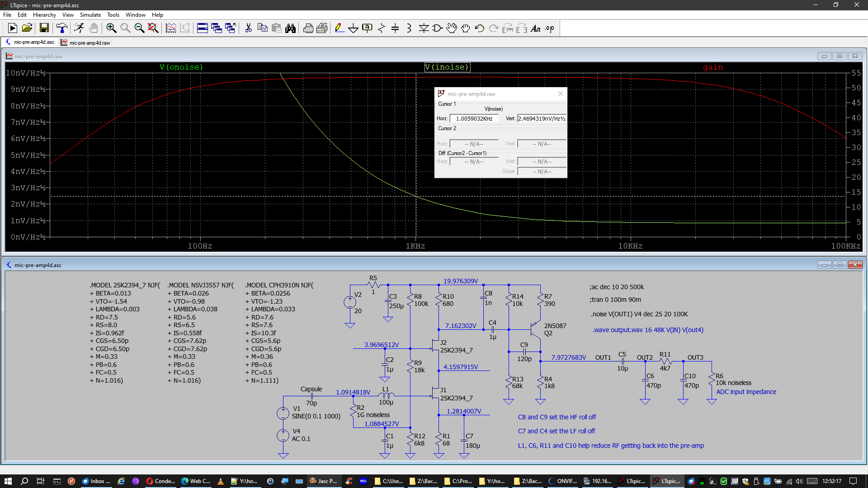Open the Simulate menu
Viewport: 868px width, 488px height.
(x=90, y=15)
